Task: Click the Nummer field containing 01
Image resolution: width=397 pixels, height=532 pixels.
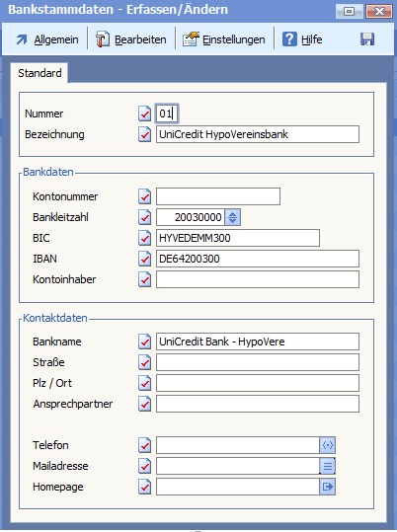Action: (167, 114)
